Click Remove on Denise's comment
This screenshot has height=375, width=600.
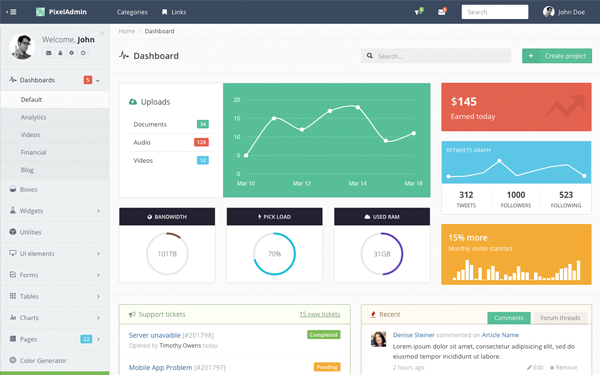pyautogui.click(x=563, y=367)
